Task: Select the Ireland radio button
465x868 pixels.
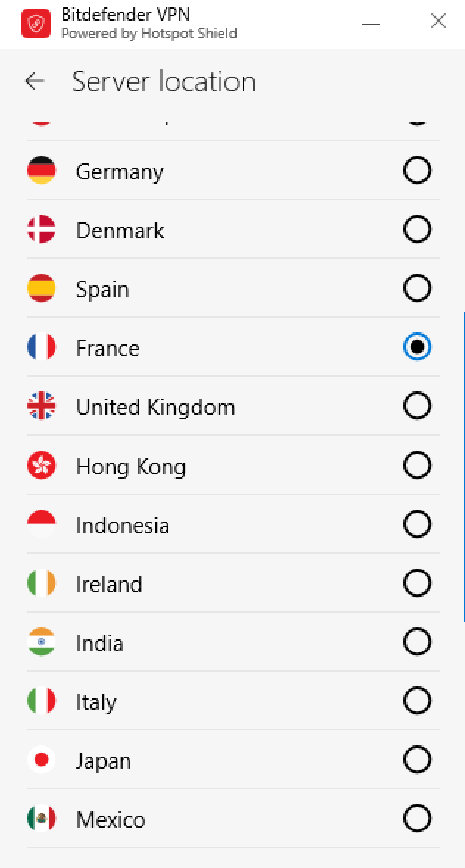Action: pos(417,583)
